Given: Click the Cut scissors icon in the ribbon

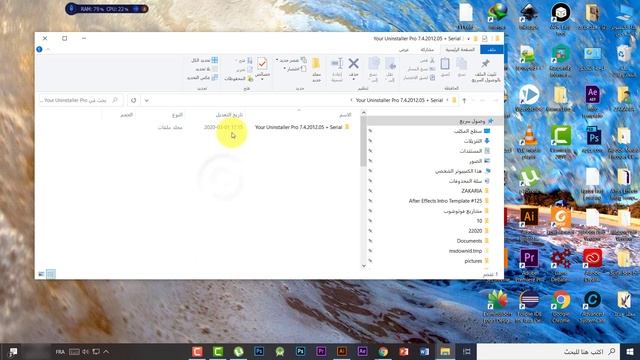Looking at the screenshot, I should point(432,60).
